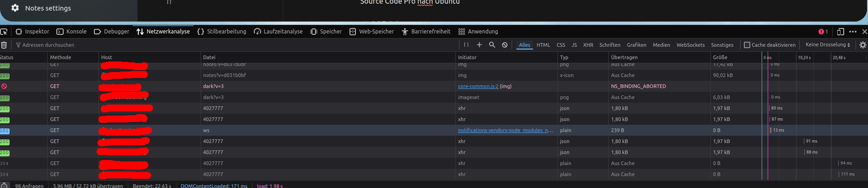Image resolution: width=868 pixels, height=188 pixels.
Task: Filter requests by XHR type
Action: (x=588, y=45)
